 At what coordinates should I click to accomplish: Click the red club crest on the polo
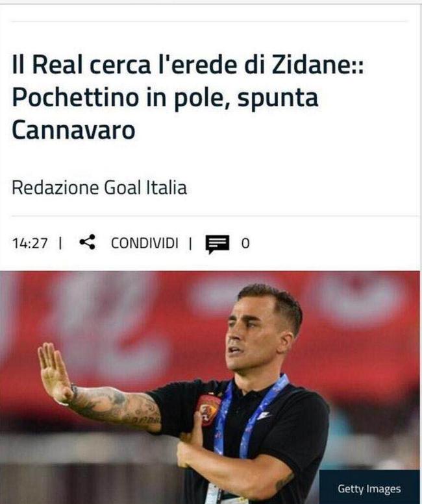(208, 410)
